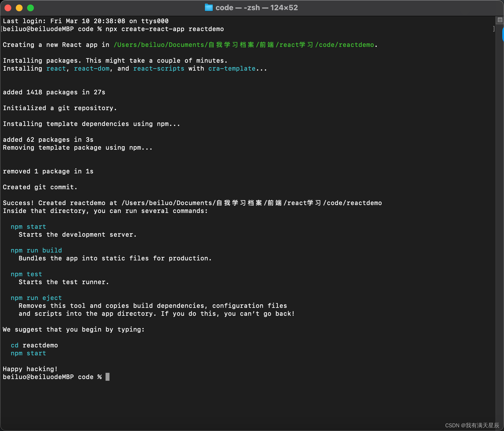Click 'Installing packages. This might take' line
Screen dimensions: 504x431
tap(115, 61)
